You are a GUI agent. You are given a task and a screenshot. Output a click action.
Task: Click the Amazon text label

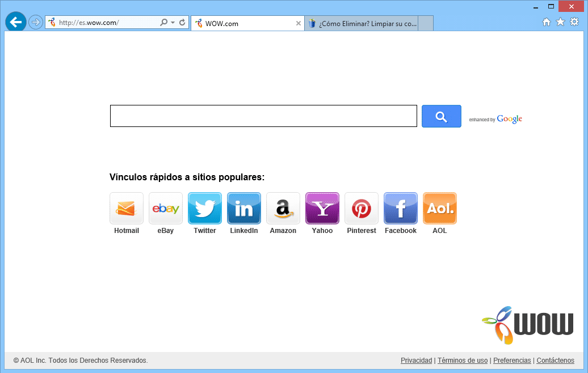pos(283,231)
